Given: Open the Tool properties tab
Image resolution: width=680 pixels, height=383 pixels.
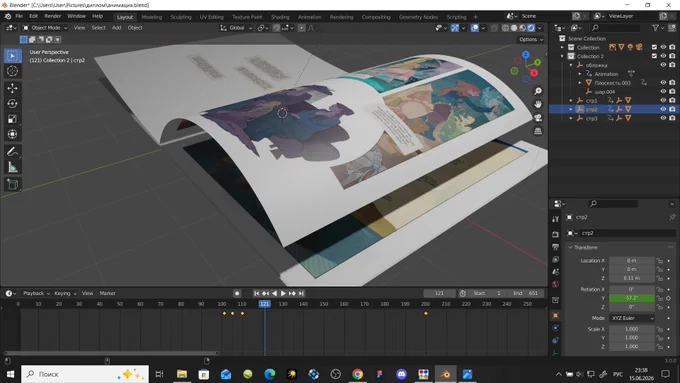Looking at the screenshot, I should tap(556, 219).
